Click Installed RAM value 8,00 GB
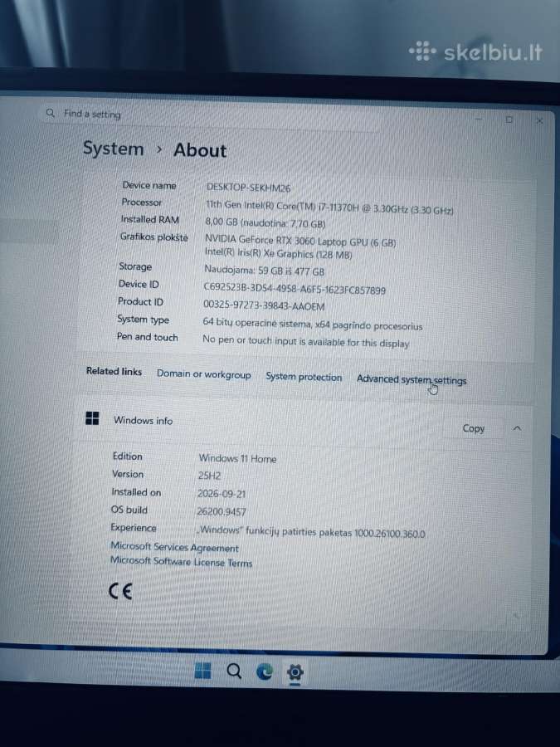The image size is (560, 747). [x=265, y=222]
